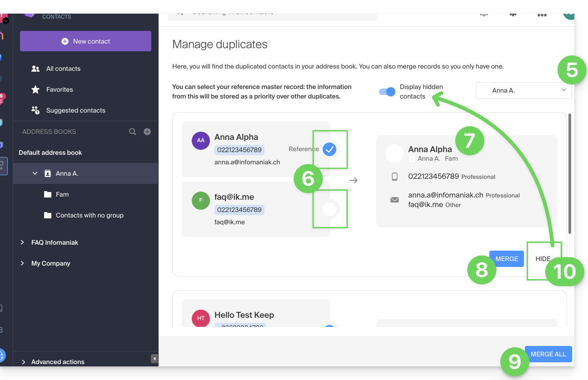Image resolution: width=588 pixels, height=380 pixels.
Task: Click the New contact button
Action: (x=85, y=41)
